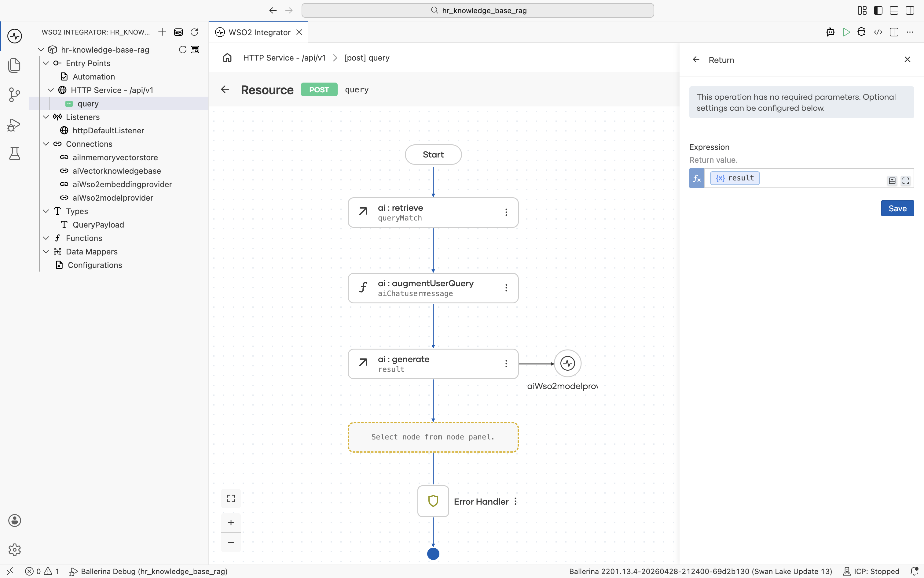Click the Save button
The width and height of the screenshot is (924, 578).
tap(897, 208)
